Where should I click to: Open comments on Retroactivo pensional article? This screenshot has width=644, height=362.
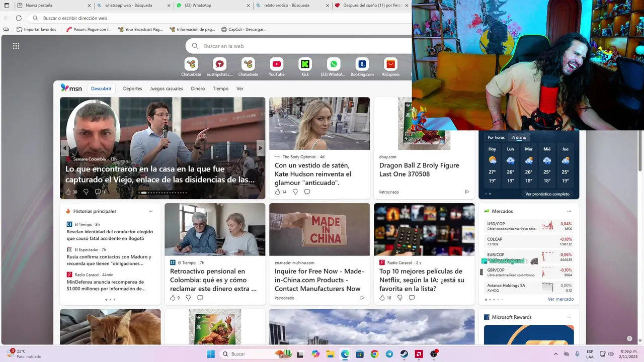pos(200,298)
